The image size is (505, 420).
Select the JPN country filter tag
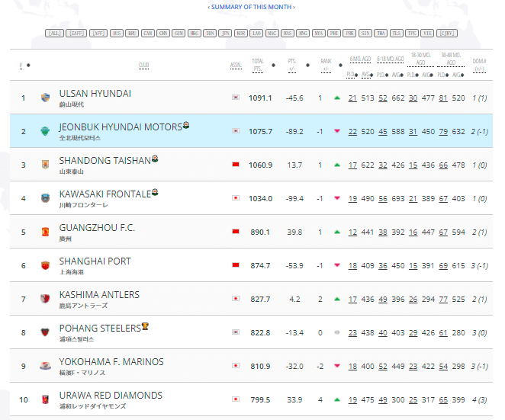[x=225, y=34]
